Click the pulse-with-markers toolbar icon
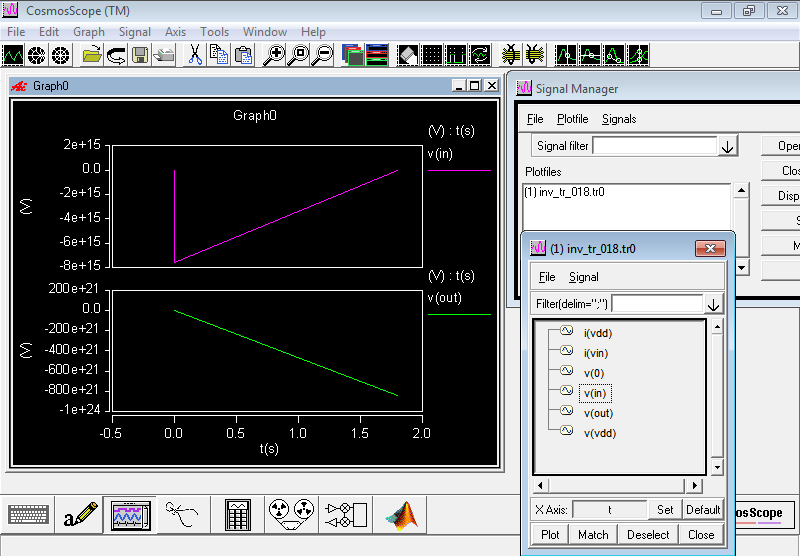Image resolution: width=800 pixels, height=556 pixels. [456, 55]
